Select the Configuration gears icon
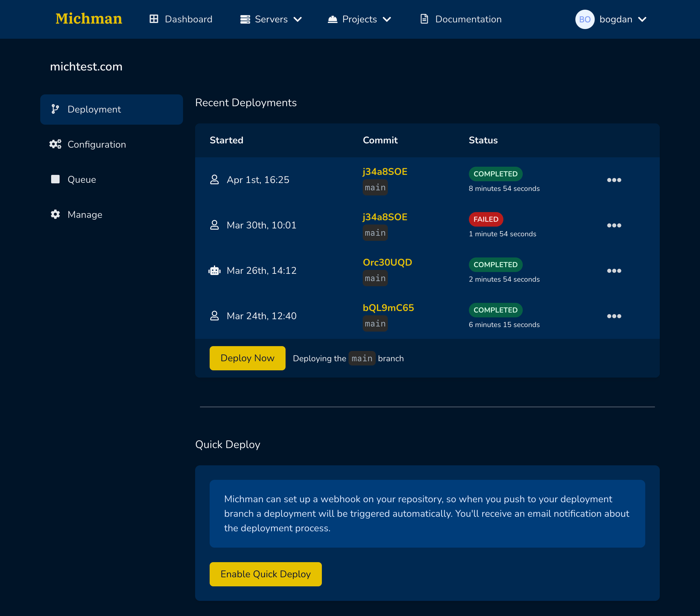The width and height of the screenshot is (700, 616). click(x=55, y=144)
